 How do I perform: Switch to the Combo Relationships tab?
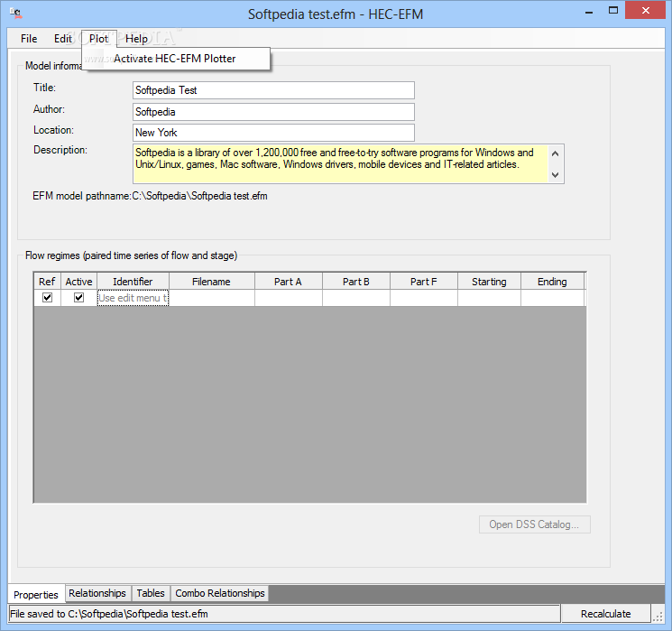coord(220,593)
